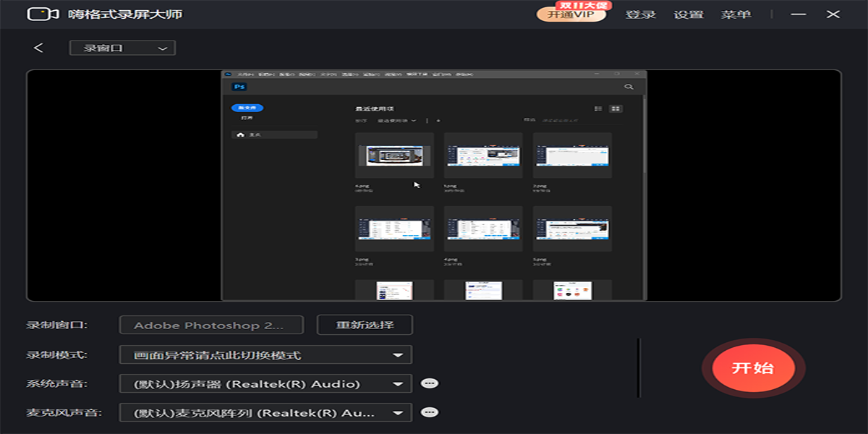This screenshot has width=868, height=434.
Task: Click the search magnifier in Photoshop preview
Action: [x=629, y=87]
